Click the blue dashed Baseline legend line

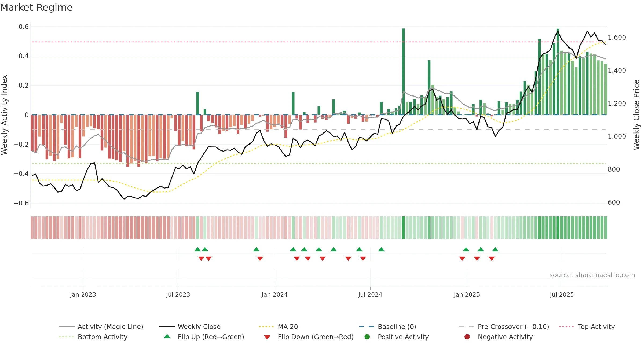click(367, 327)
